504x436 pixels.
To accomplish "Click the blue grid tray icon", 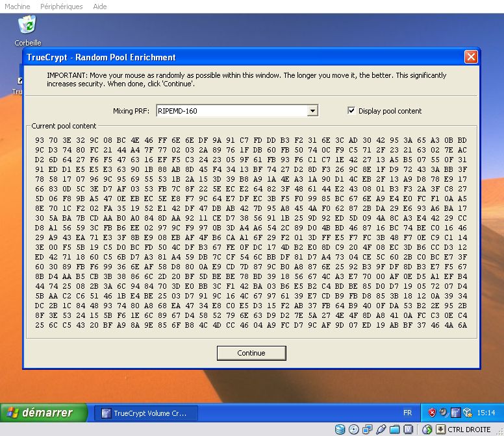I will coord(455,413).
